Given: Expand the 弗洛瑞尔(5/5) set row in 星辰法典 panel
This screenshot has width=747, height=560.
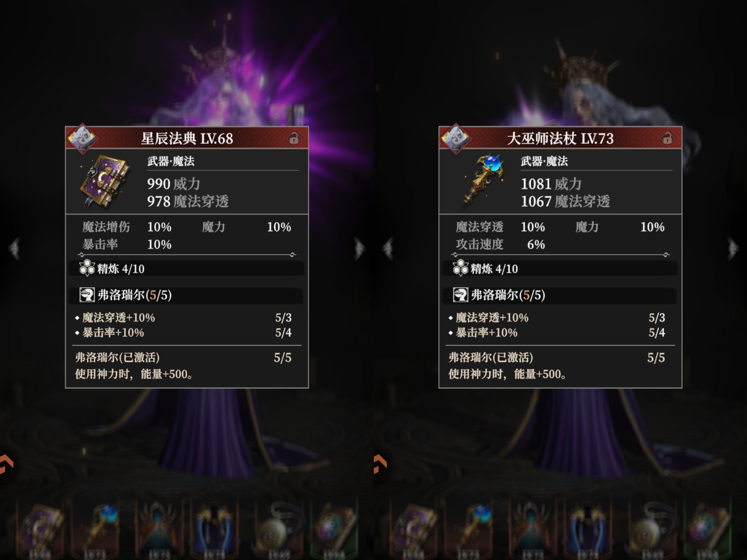Looking at the screenshot, I should click(x=186, y=295).
